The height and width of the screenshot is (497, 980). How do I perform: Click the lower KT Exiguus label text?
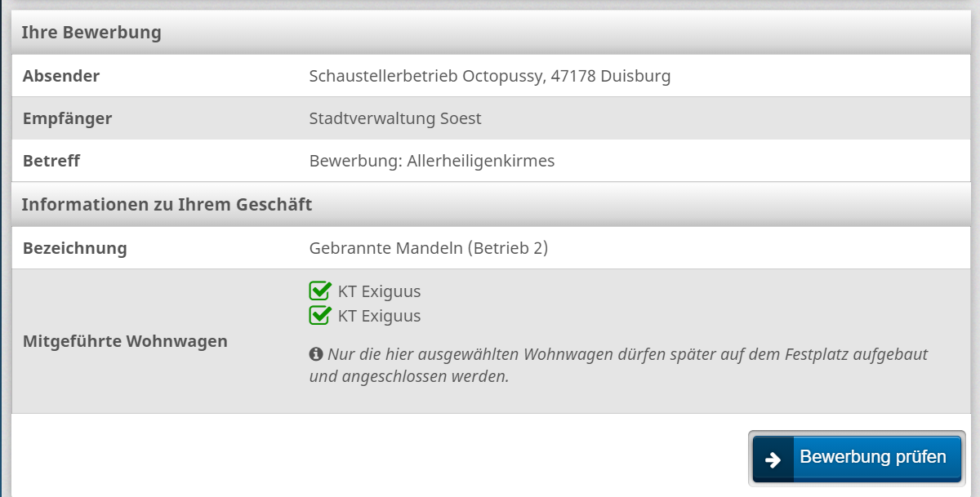(379, 316)
